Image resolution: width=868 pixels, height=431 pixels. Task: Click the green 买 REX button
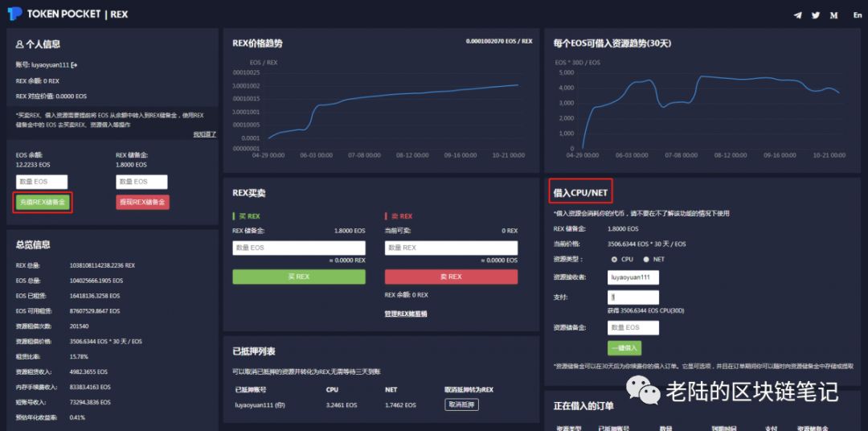pos(299,277)
